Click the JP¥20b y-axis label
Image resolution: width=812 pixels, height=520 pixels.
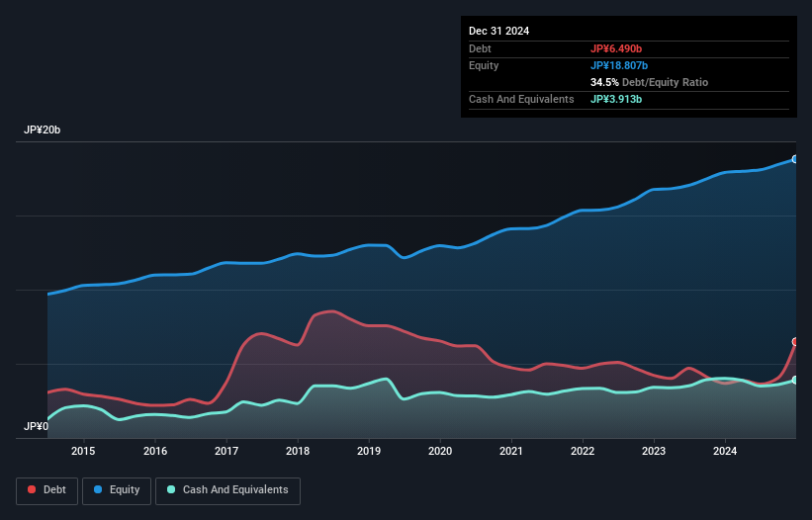point(42,130)
